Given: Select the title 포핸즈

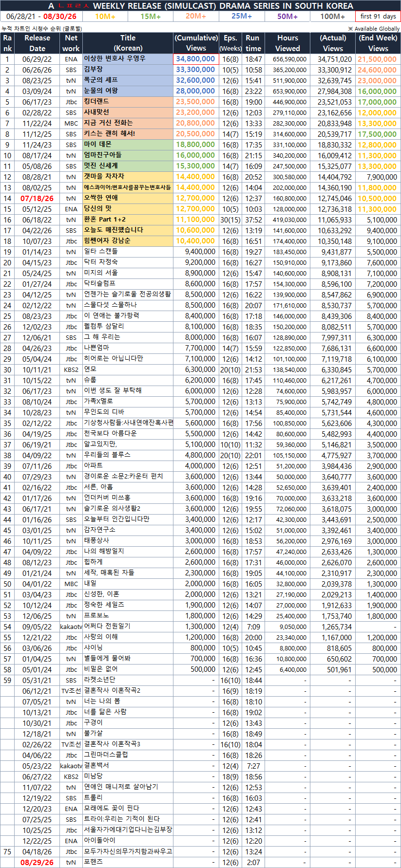Looking at the screenshot, I should (93, 862).
